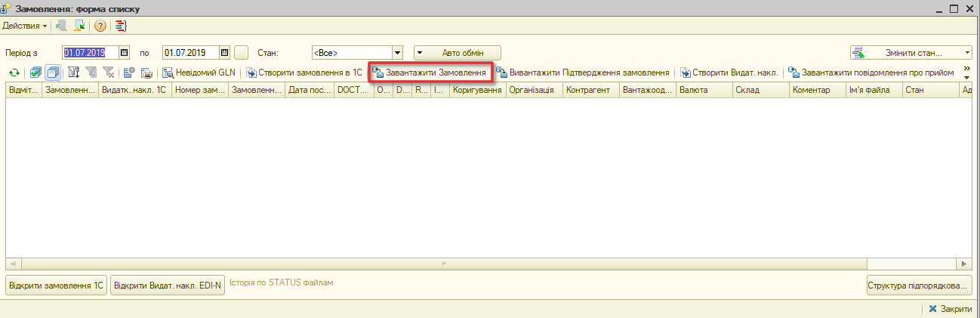The image size is (980, 318).
Task: Click the horizontal scrollbar of the table
Action: click(x=488, y=264)
